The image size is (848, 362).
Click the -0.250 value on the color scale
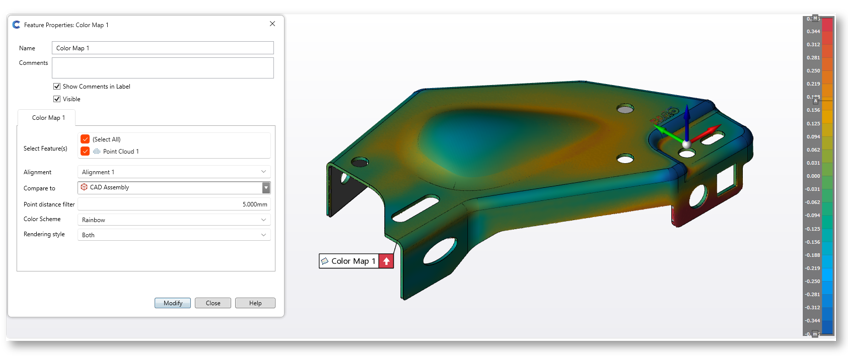pos(812,281)
